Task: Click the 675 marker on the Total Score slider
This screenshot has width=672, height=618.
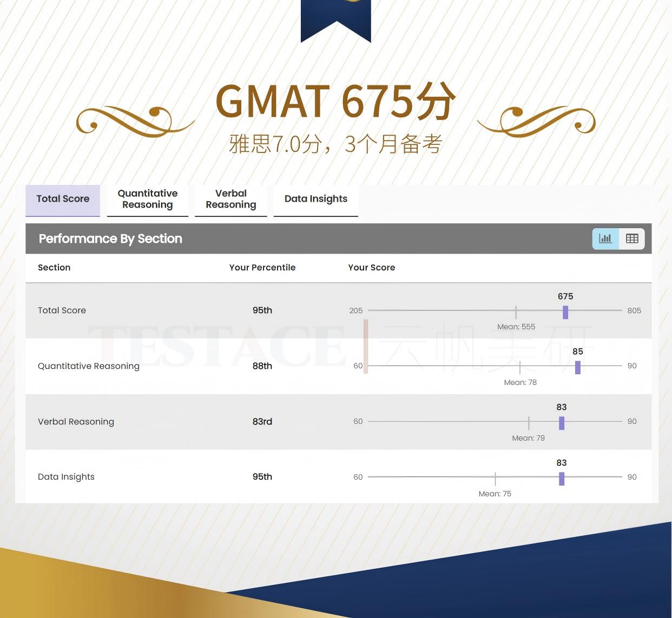Action: tap(565, 312)
